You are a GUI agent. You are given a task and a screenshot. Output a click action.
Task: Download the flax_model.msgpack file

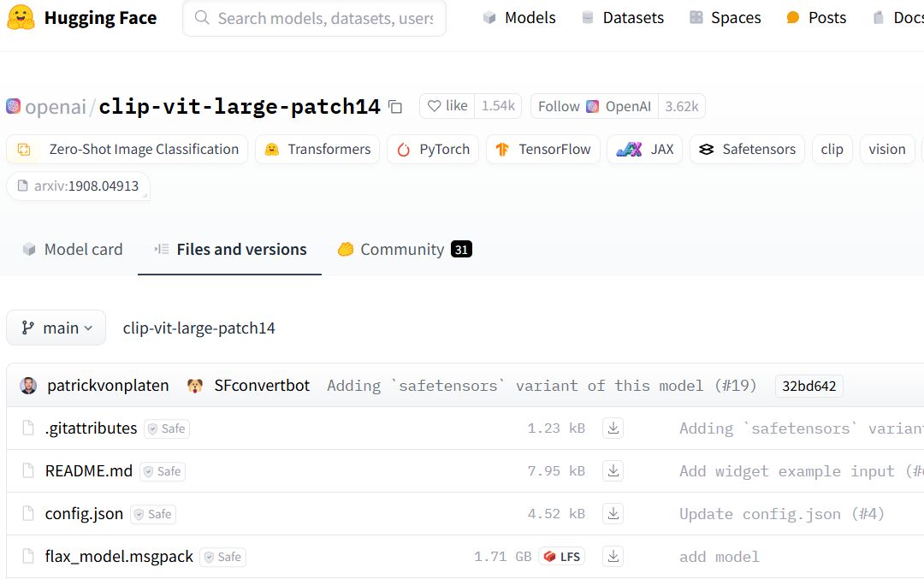pos(613,557)
